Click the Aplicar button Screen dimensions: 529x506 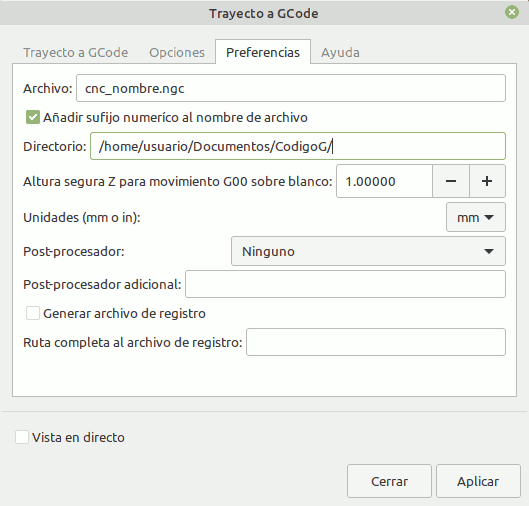[478, 481]
